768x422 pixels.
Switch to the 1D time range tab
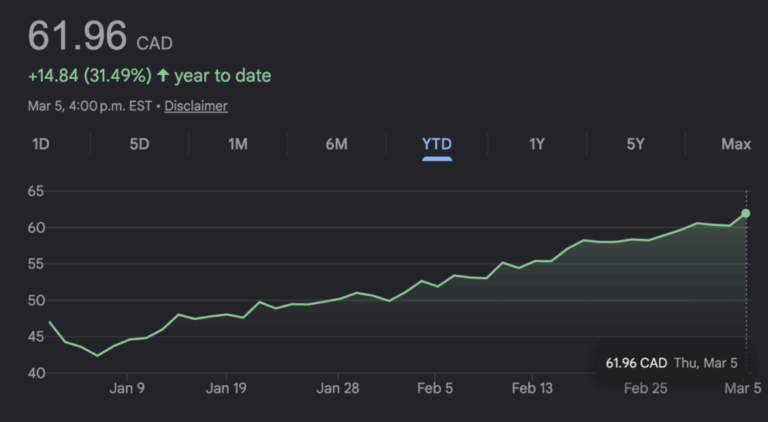click(x=41, y=144)
